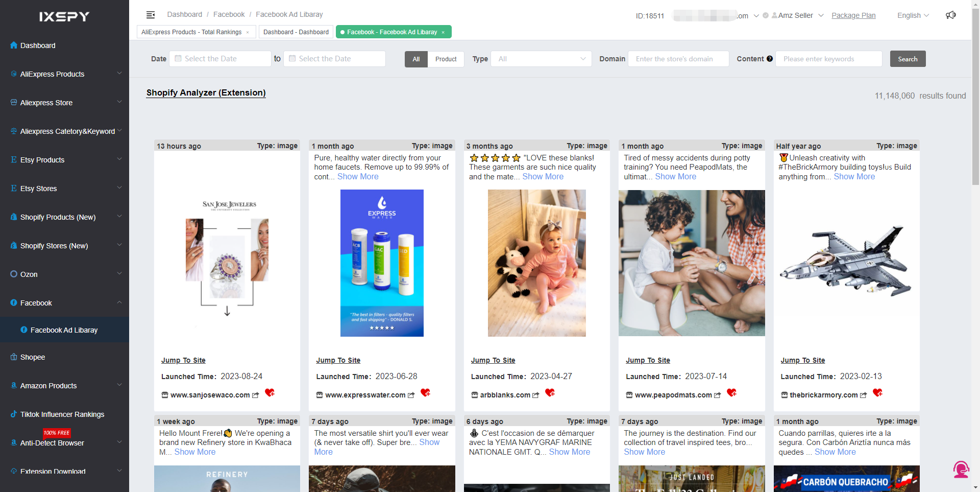
Task: Focus the start date input field
Action: [x=220, y=59]
